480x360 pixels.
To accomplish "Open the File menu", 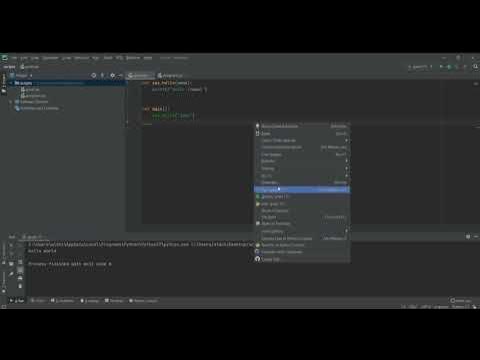I will (x=14, y=58).
